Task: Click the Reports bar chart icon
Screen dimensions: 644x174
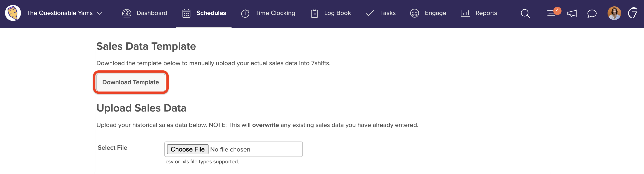Action: tap(465, 13)
